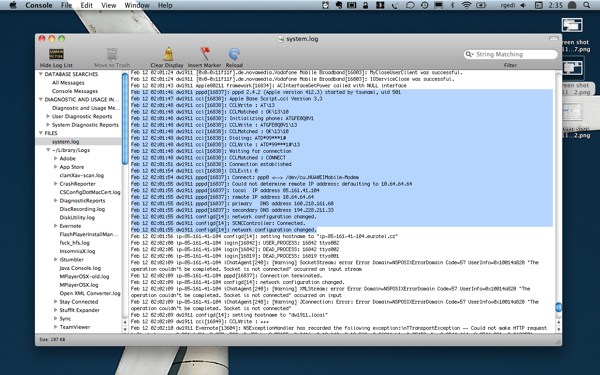Expand System Diagnostic Reports

pos(48,124)
